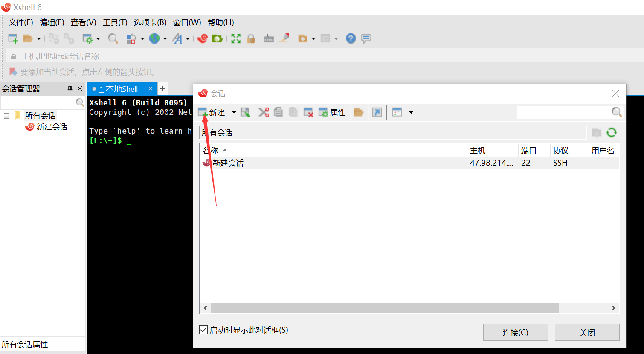
Task: Click the 属性 properties button
Action: pos(332,112)
